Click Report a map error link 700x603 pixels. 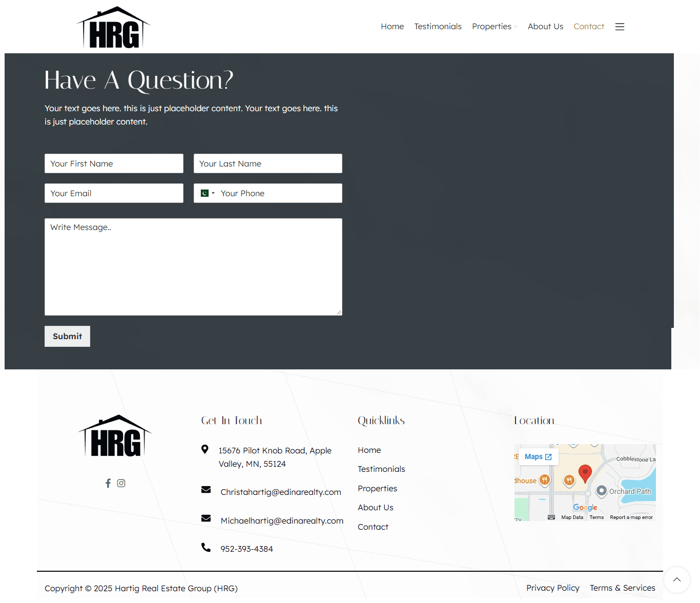coord(631,517)
